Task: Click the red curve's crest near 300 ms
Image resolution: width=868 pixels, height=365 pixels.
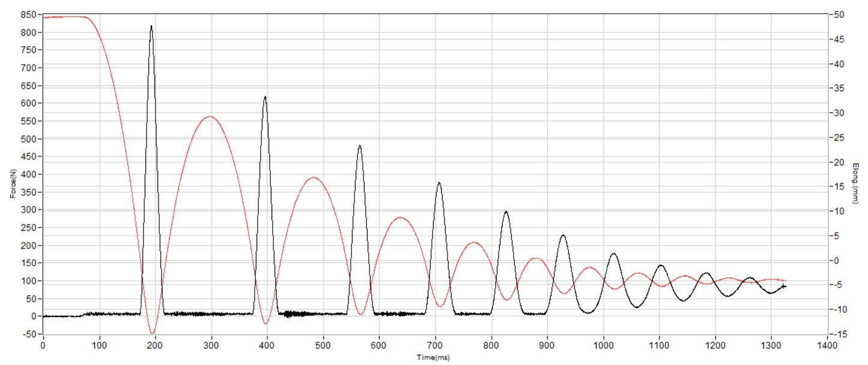Action: 210,116
